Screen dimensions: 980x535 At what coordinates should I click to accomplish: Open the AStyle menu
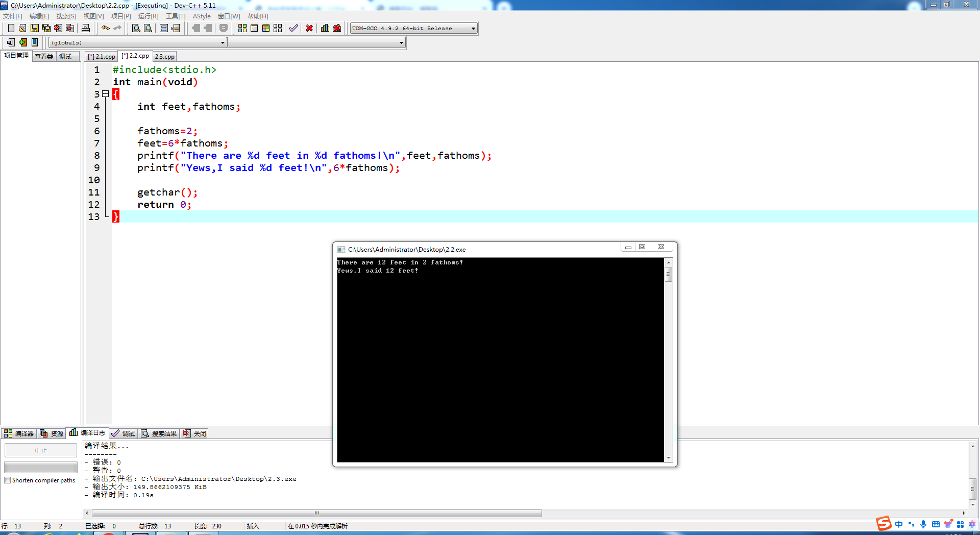point(202,16)
